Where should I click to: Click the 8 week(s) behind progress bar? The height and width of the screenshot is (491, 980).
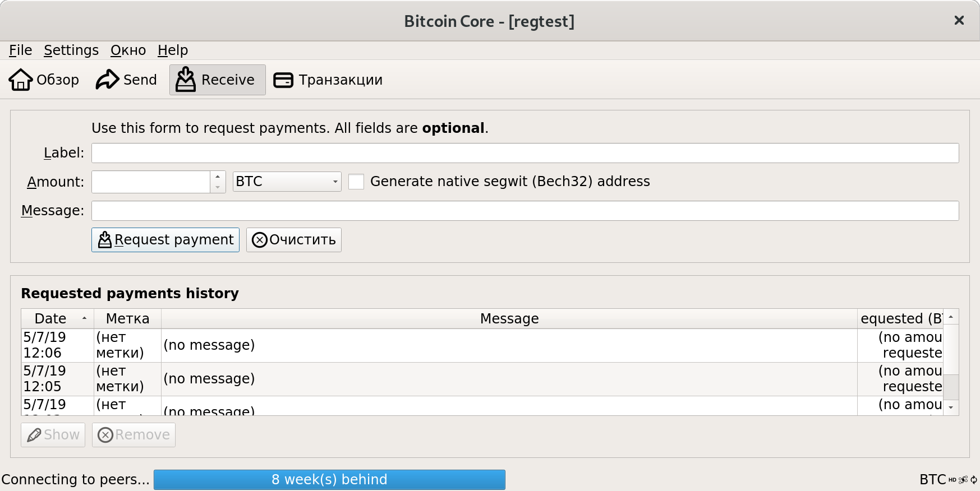[x=329, y=480]
